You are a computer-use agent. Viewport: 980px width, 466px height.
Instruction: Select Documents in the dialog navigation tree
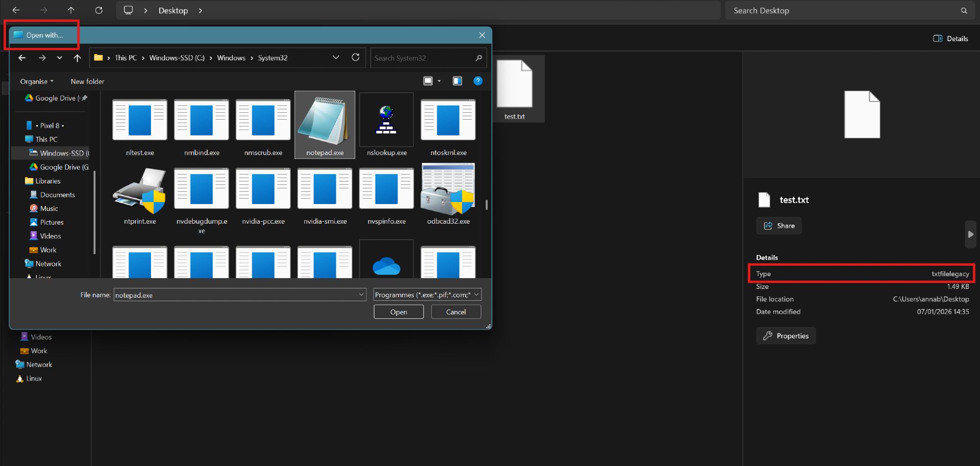pos(57,195)
